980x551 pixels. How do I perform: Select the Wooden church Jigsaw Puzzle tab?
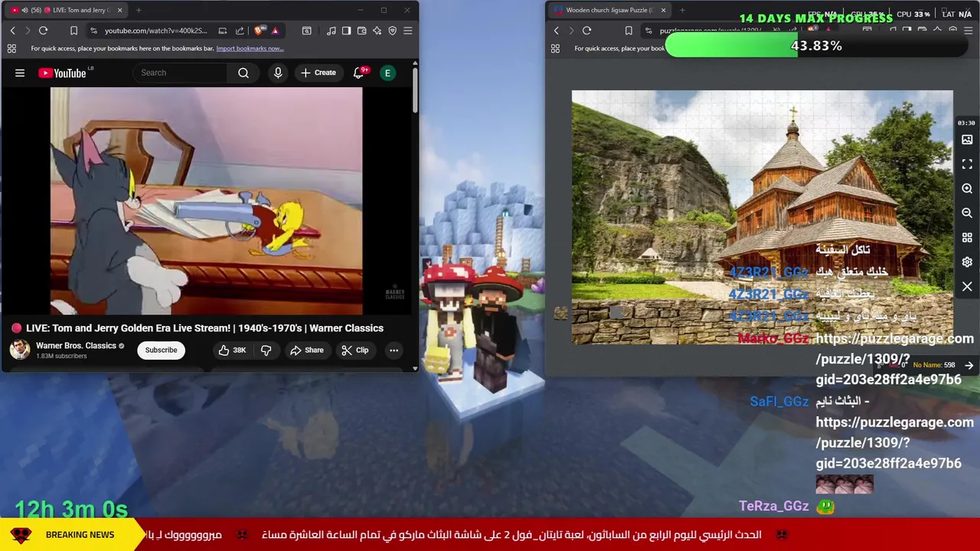pyautogui.click(x=609, y=10)
